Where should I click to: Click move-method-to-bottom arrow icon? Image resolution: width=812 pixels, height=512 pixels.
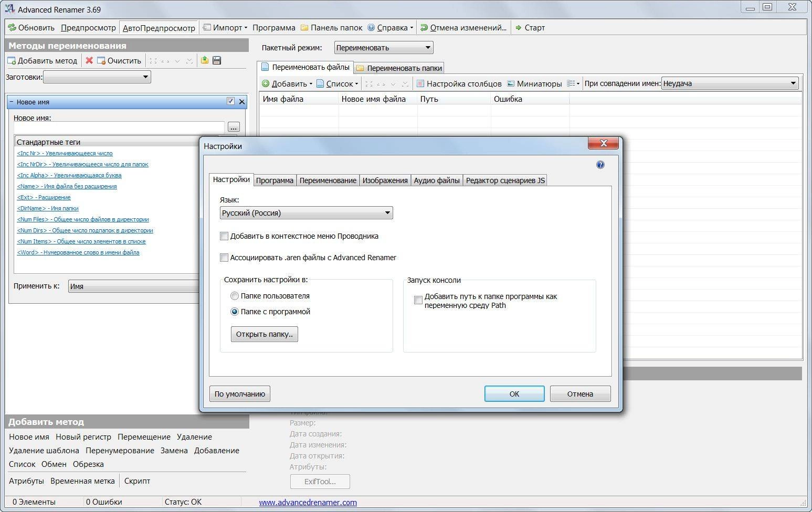[189, 61]
